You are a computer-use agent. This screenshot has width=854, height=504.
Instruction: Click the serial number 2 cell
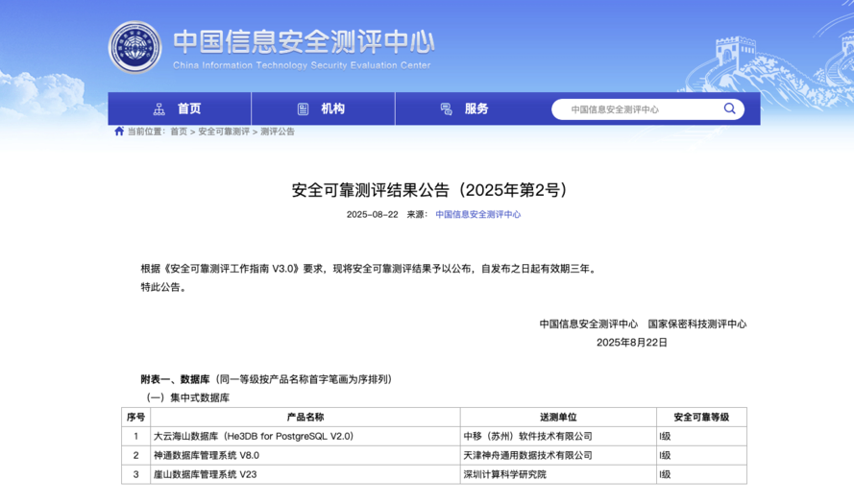point(135,455)
